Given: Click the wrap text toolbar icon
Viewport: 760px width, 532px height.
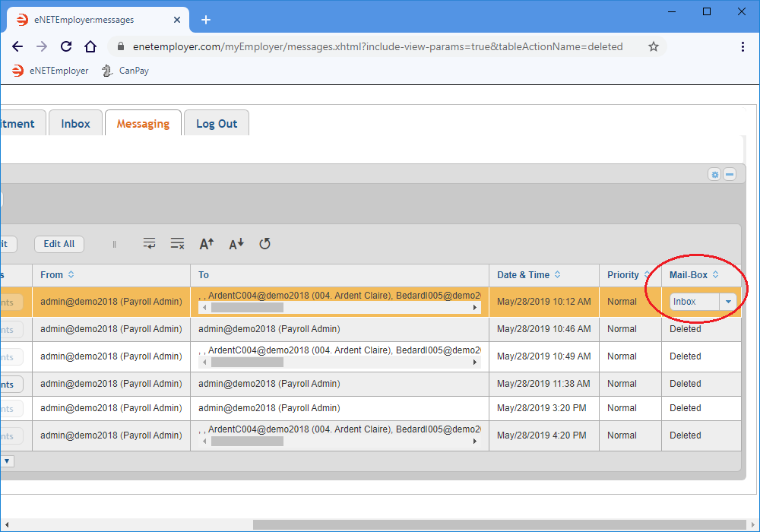Looking at the screenshot, I should pos(150,244).
